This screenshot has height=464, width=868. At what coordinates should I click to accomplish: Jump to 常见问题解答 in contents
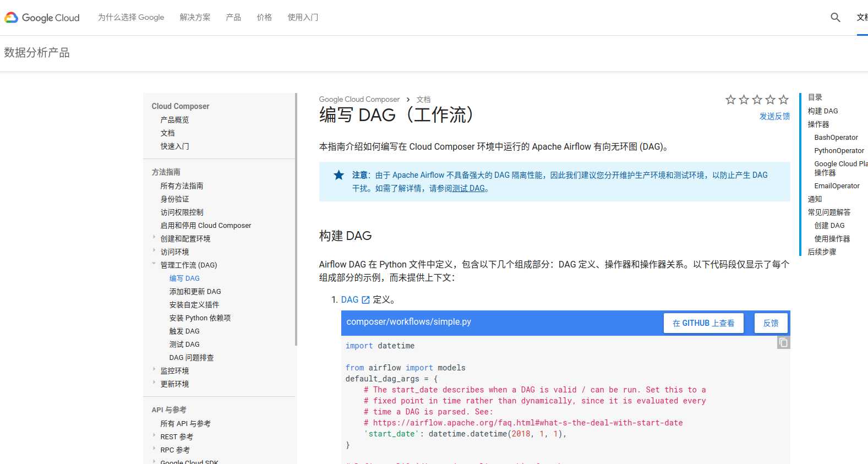pos(829,212)
